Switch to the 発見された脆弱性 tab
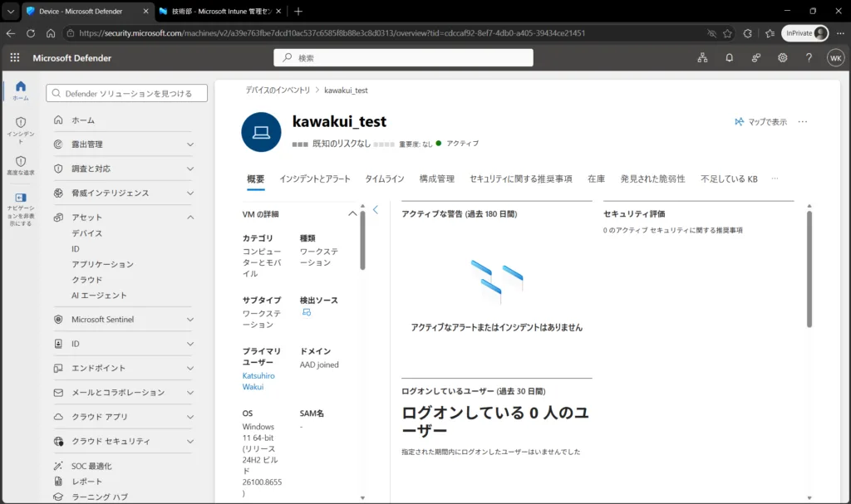 pyautogui.click(x=652, y=179)
